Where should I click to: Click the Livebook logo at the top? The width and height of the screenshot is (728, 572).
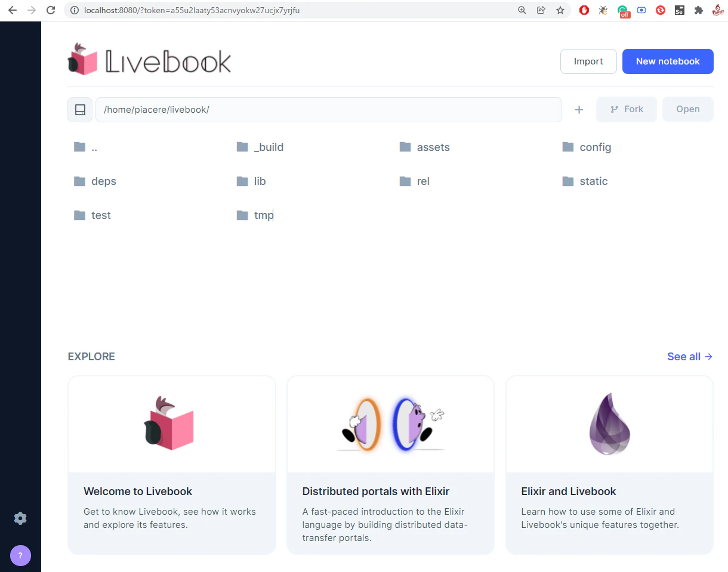point(149,60)
